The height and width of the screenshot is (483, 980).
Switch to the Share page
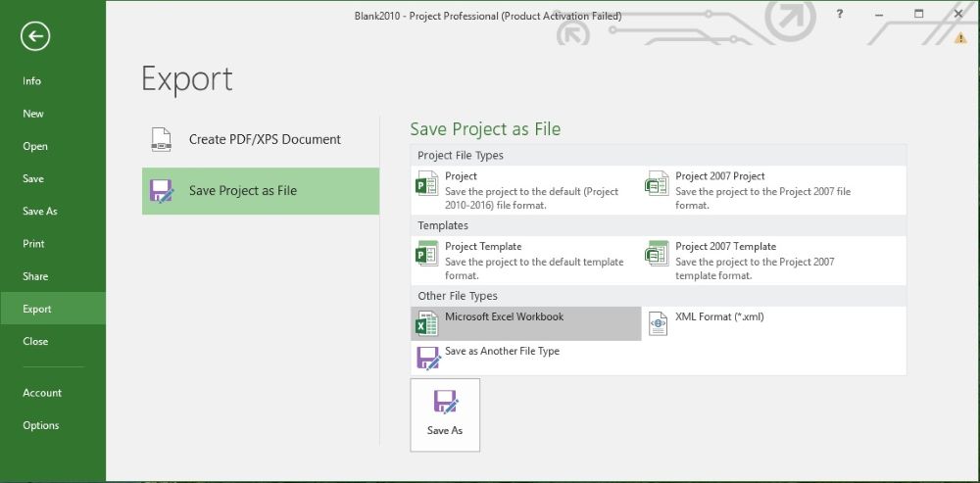coord(35,276)
